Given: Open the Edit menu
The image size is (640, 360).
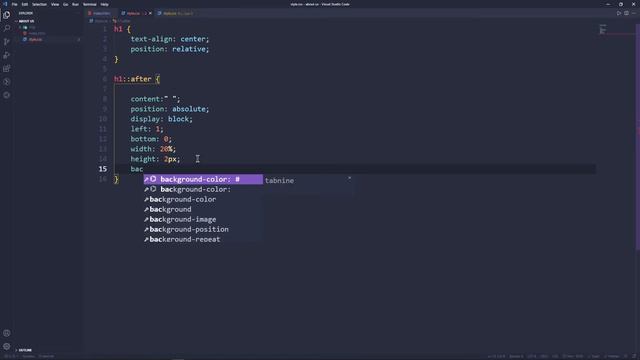Looking at the screenshot, I should (x=25, y=4).
